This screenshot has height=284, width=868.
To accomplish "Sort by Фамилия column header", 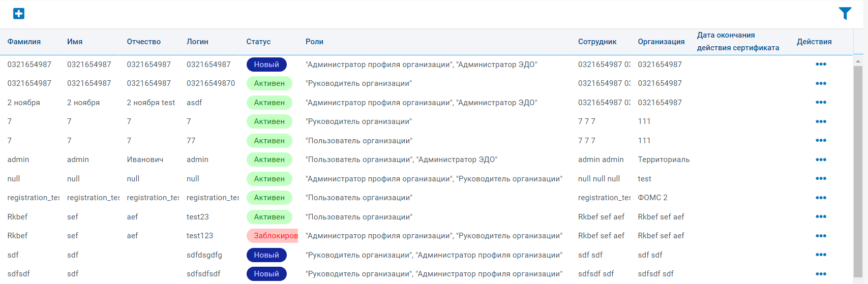I will pos(24,42).
